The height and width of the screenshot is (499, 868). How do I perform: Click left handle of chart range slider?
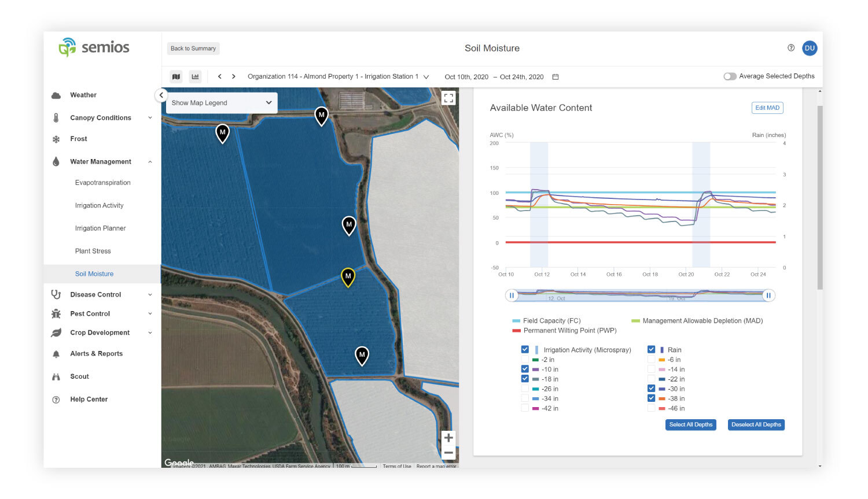pyautogui.click(x=512, y=295)
